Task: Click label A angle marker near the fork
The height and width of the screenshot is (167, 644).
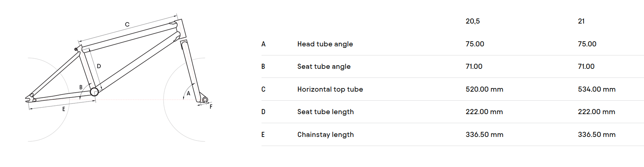Action: pos(189,93)
